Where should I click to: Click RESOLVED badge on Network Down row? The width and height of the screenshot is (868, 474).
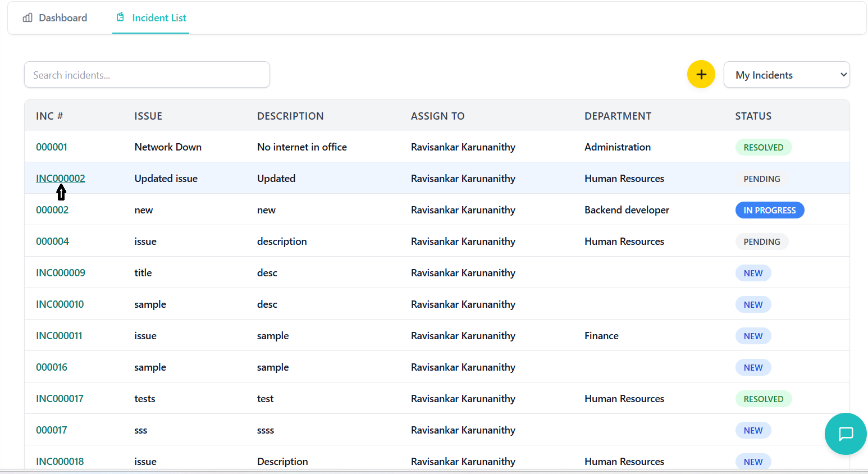[763, 147]
